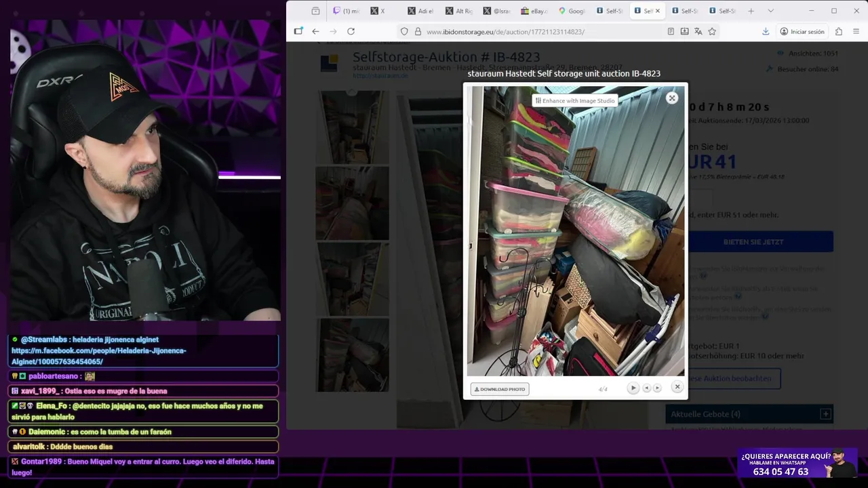Go to previous photo in lightbox
The width and height of the screenshot is (868, 488).
[647, 388]
